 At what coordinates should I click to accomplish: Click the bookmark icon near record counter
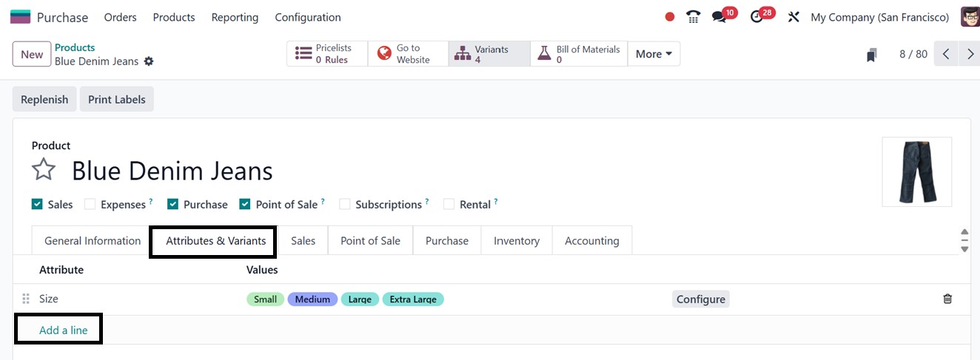(872, 55)
